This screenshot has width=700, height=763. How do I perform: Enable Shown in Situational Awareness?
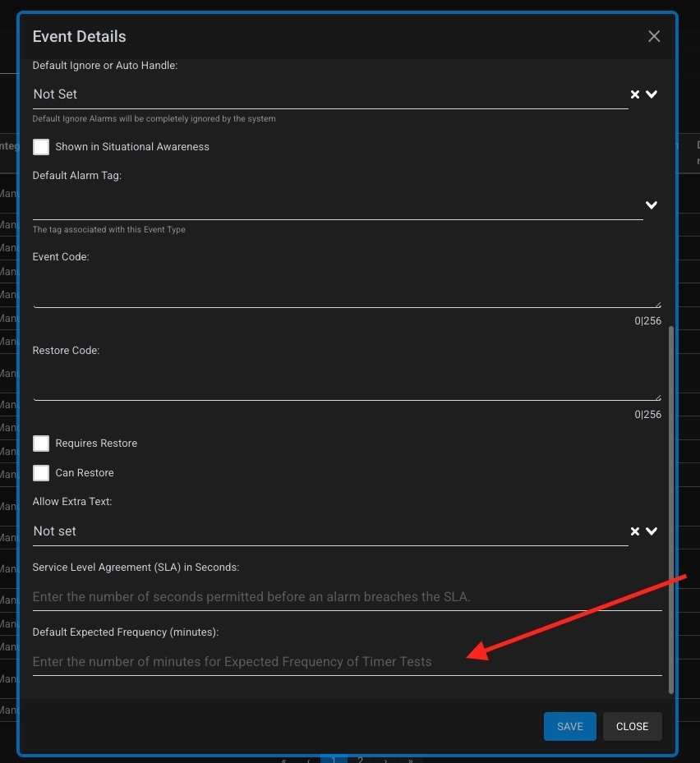[x=40, y=146]
